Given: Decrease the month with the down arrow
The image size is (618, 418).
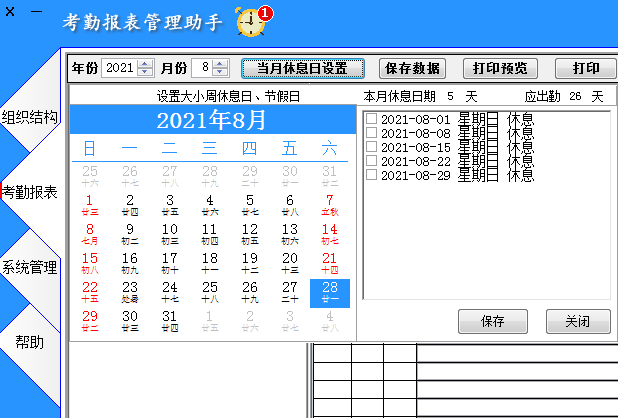Looking at the screenshot, I should pos(220,72).
